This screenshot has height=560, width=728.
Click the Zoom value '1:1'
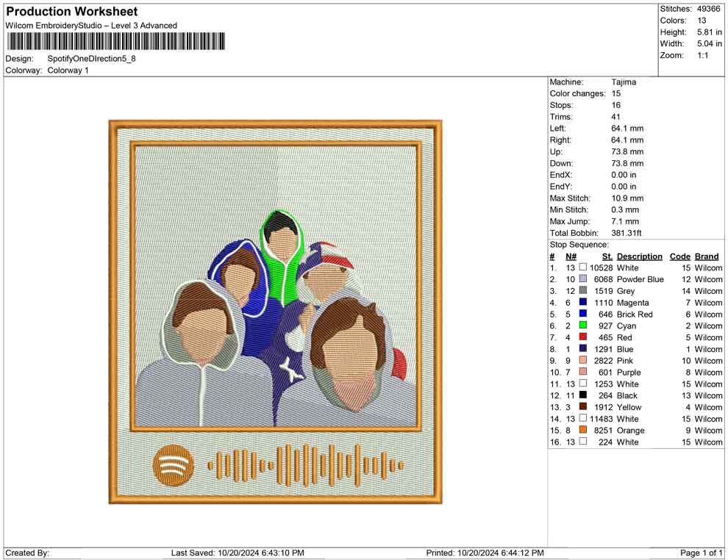[703, 55]
